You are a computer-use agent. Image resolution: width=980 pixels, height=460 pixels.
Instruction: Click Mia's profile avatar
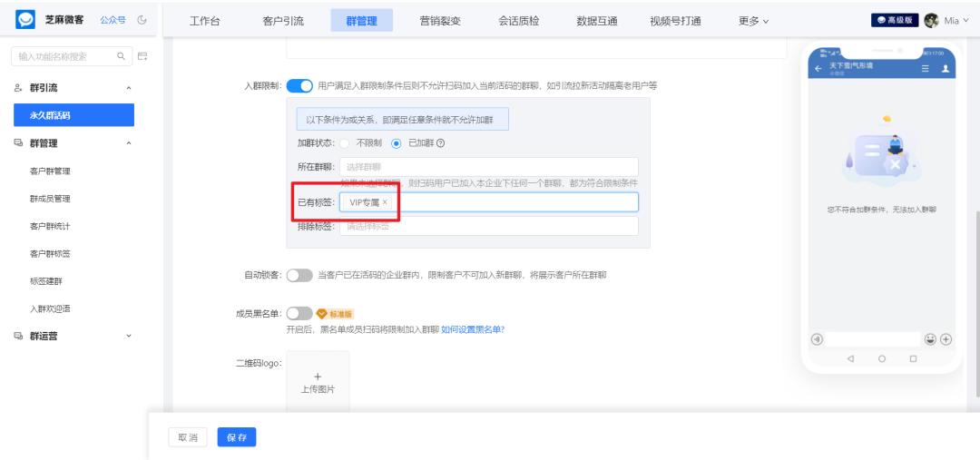(931, 20)
